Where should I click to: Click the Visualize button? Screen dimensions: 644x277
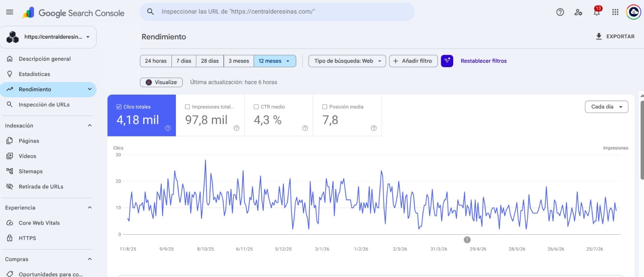[161, 82]
